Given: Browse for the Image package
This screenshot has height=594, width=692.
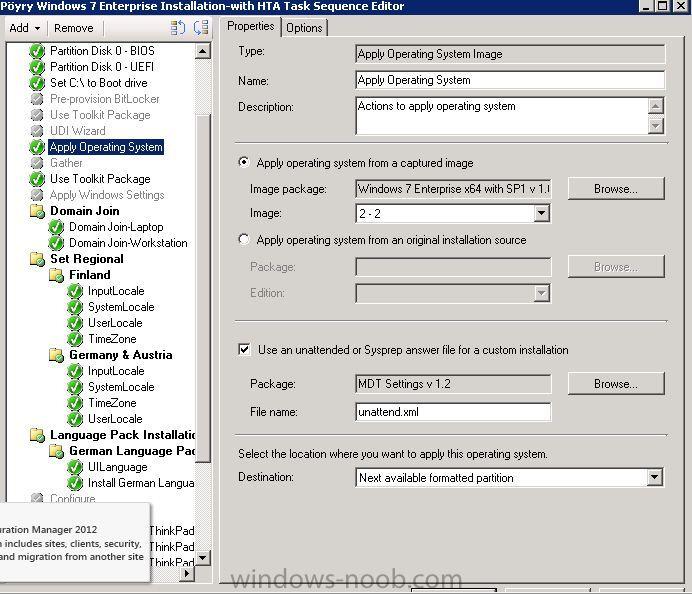Looking at the screenshot, I should [x=616, y=189].
